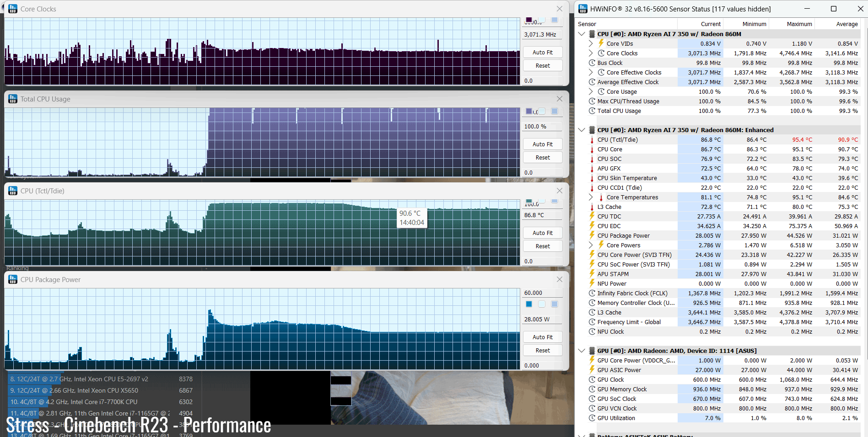Click the Total CPU Usage graph window icon
This screenshot has height=437, width=868.
click(x=13, y=99)
